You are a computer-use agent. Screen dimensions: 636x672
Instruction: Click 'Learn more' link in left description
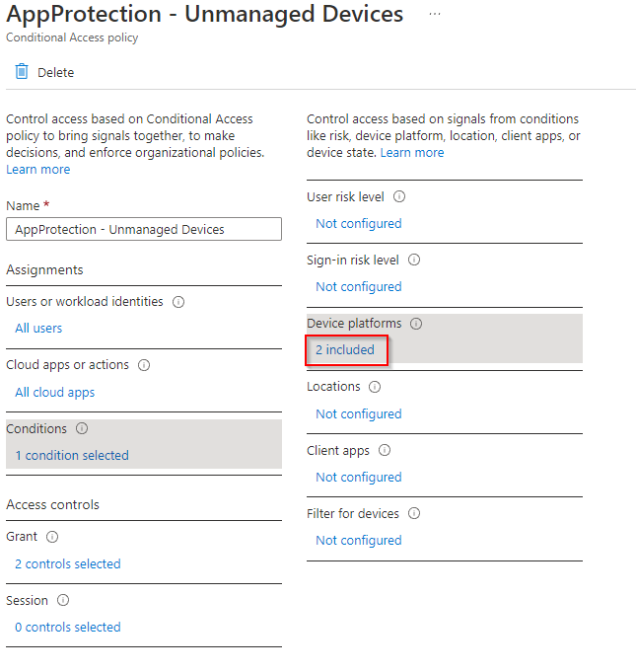coord(38,169)
